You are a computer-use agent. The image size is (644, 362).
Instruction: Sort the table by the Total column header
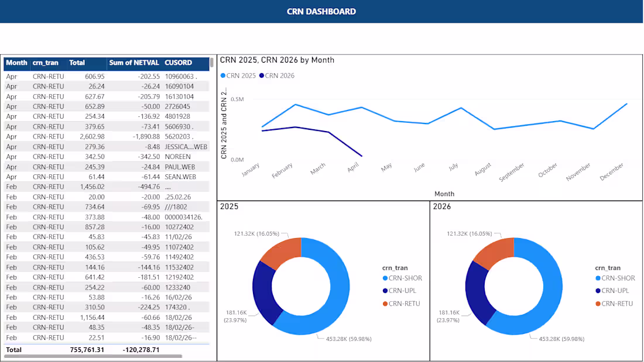(77, 63)
